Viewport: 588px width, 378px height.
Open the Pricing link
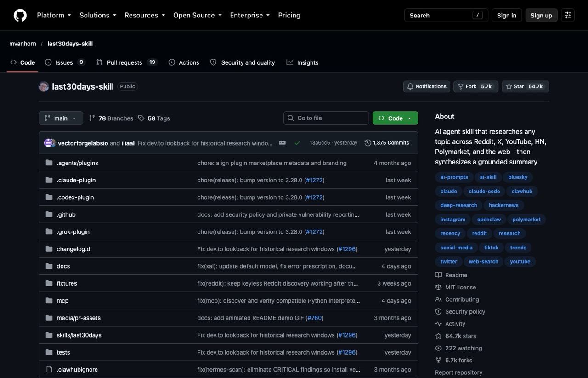289,15
